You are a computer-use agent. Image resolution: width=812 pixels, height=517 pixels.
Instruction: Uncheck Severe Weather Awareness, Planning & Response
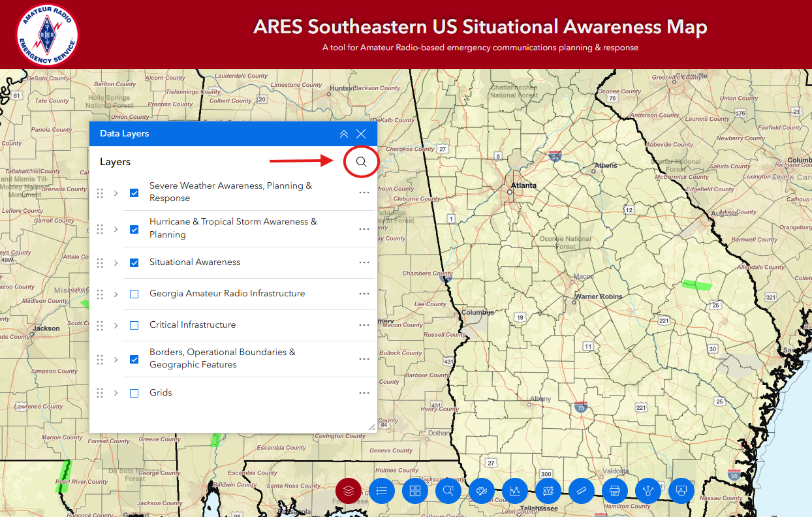point(134,193)
